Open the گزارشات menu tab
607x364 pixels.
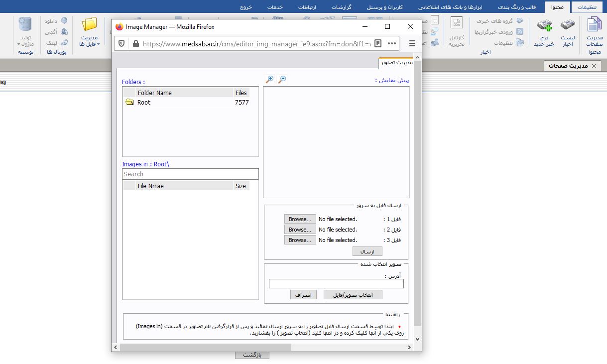pos(341,7)
